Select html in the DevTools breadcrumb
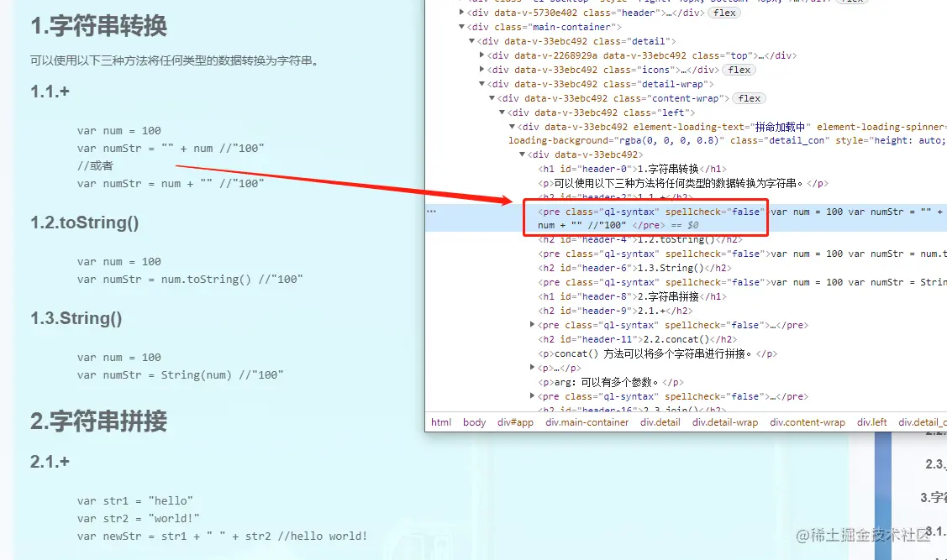This screenshot has height=560, width=947. 441,422
